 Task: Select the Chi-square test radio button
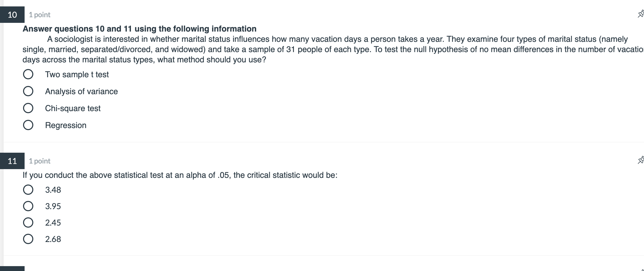28,108
